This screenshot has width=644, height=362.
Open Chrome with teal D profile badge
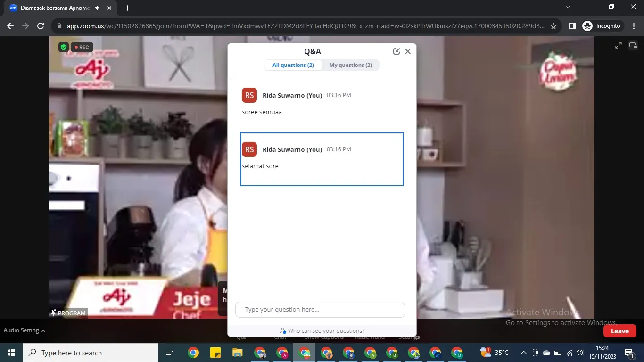pos(457,353)
